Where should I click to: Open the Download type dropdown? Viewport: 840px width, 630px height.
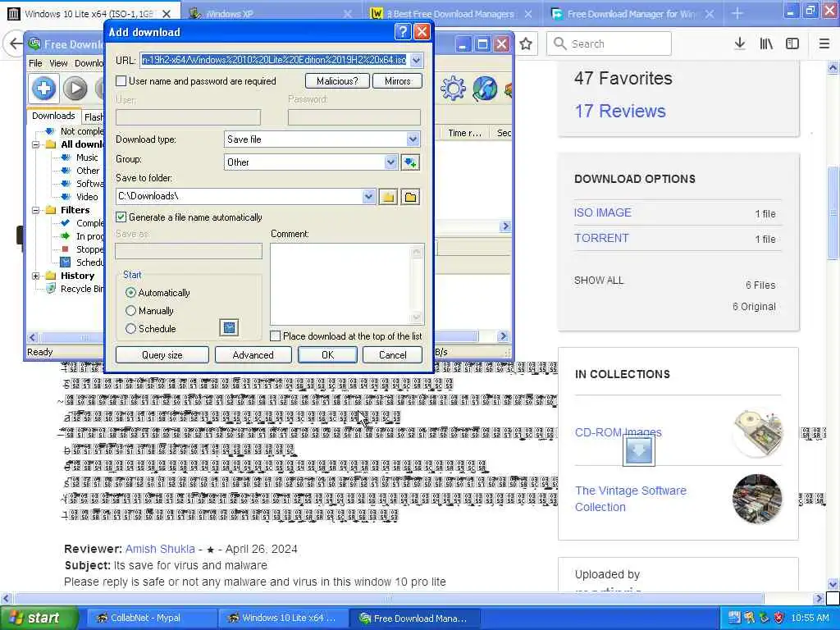tap(413, 139)
